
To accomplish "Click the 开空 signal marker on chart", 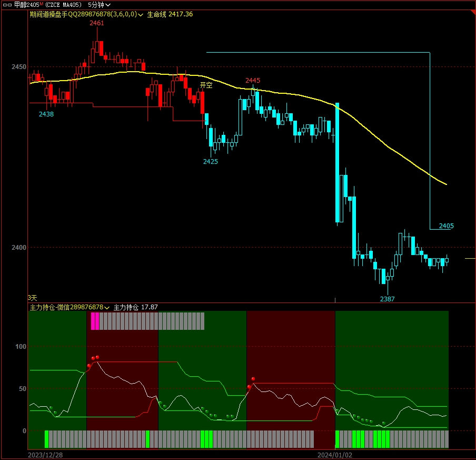I will click(206, 85).
